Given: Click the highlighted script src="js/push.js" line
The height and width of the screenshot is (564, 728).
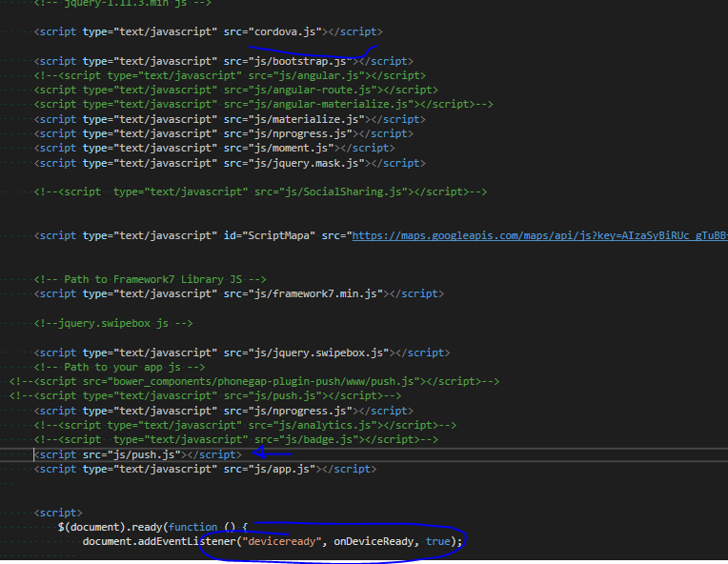Looking at the screenshot, I should coord(138,454).
